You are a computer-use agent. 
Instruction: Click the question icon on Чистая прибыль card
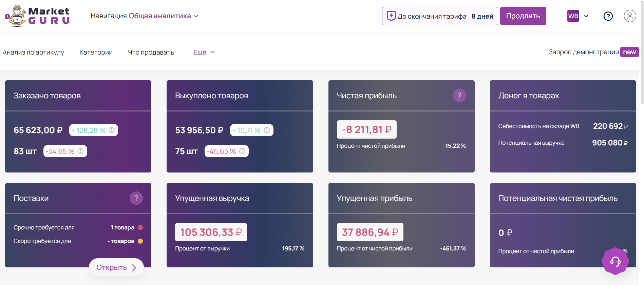click(459, 96)
